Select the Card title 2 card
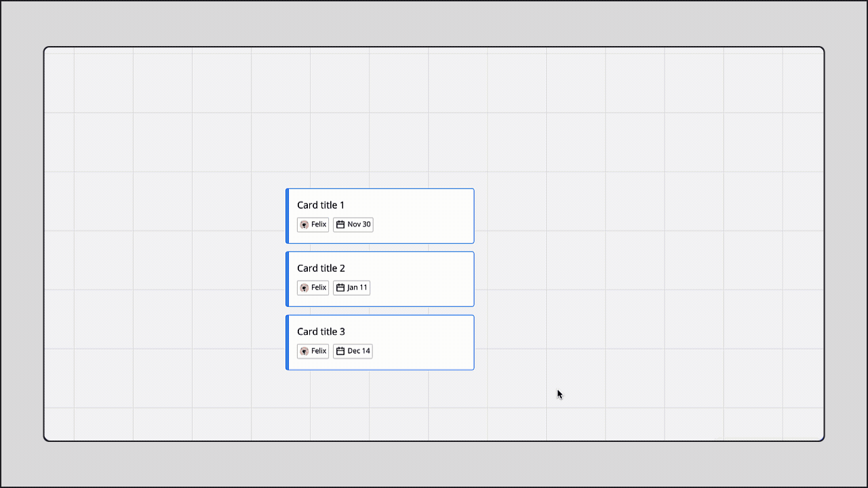The width and height of the screenshot is (868, 488). 380,279
